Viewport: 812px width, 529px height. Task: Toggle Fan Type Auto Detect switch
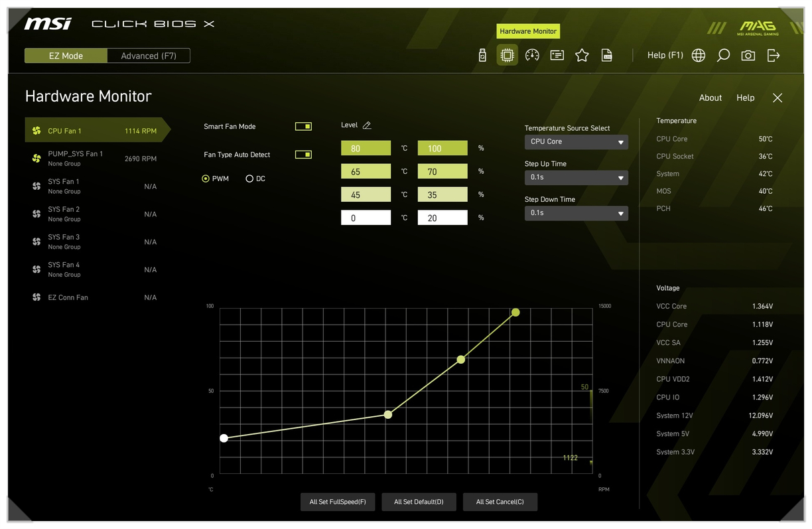(x=303, y=155)
